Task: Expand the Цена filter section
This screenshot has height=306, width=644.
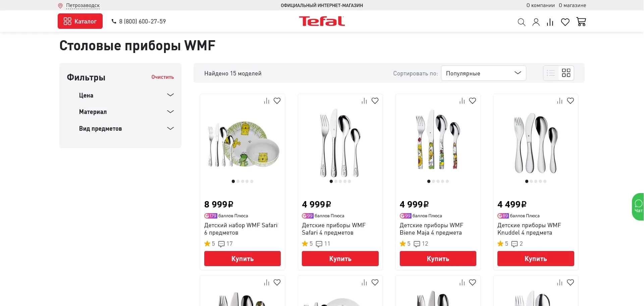Action: coord(126,95)
